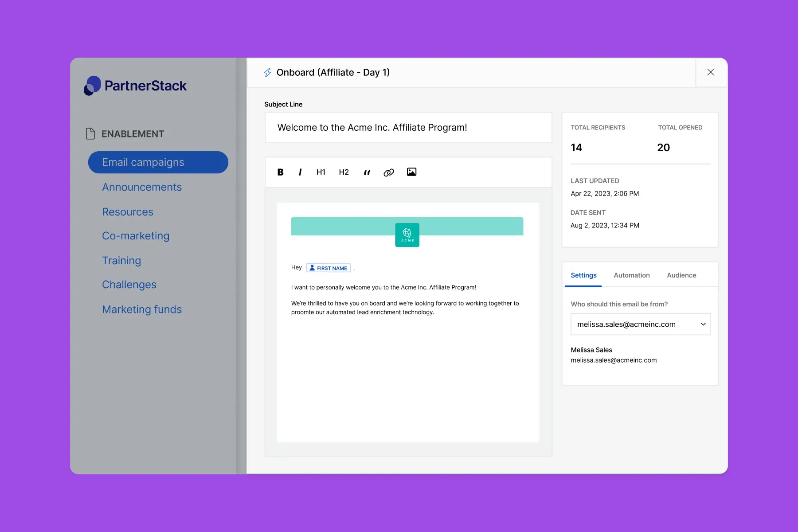The width and height of the screenshot is (798, 532).
Task: Switch to the Automation tab
Action: click(632, 275)
